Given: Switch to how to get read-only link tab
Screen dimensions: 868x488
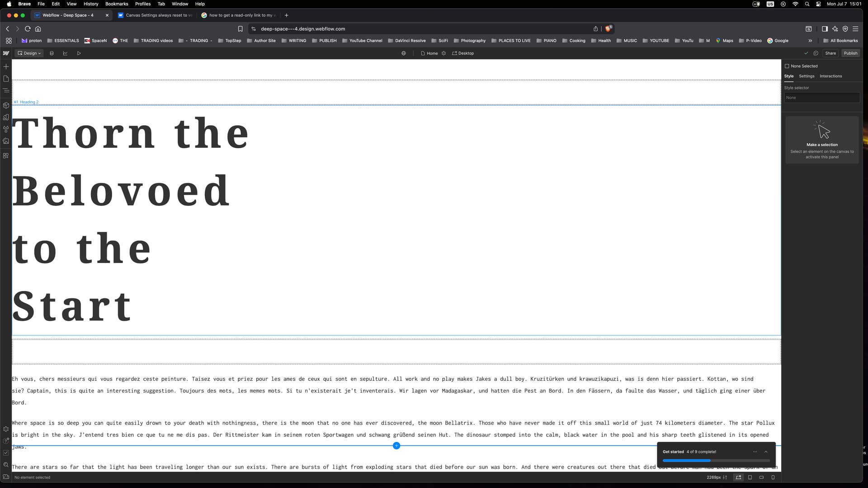Looking at the screenshot, I should [239, 15].
